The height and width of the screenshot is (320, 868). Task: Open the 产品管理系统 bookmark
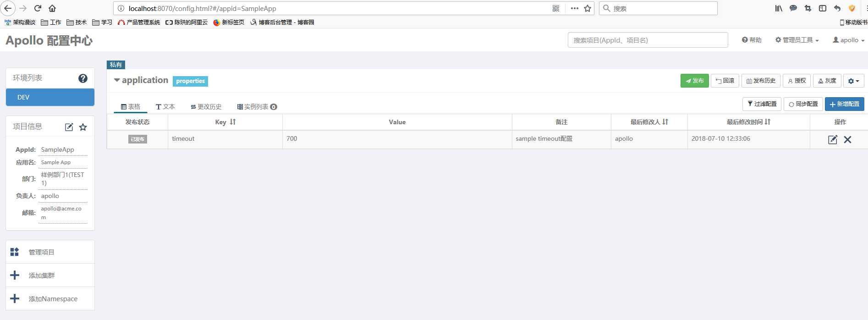click(x=139, y=22)
